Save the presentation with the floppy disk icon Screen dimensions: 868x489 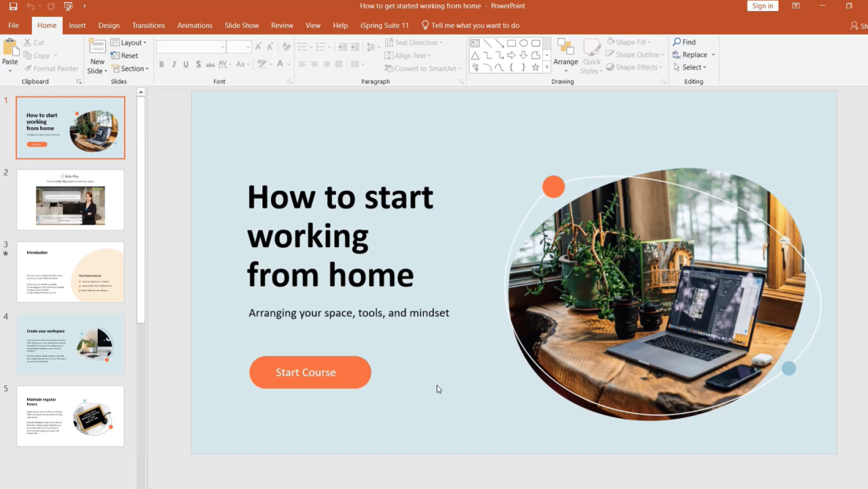point(12,6)
